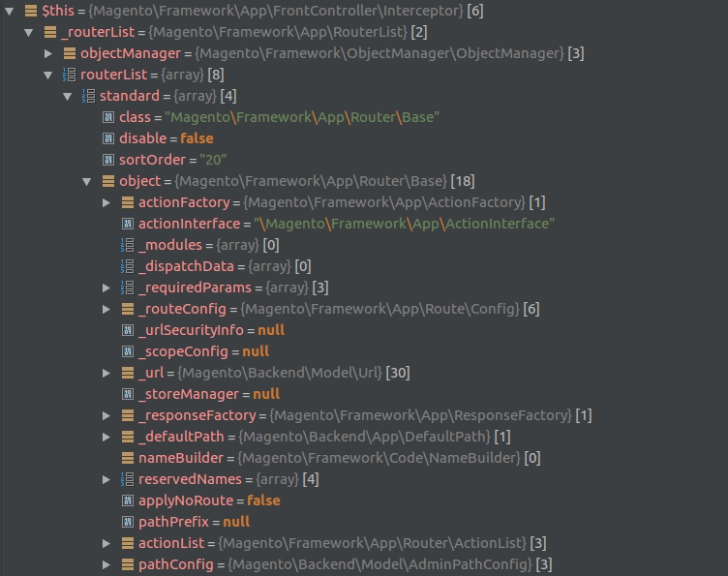The height and width of the screenshot is (576, 728).
Task: Click the primitive icon beside actionInterface
Action: click(128, 224)
